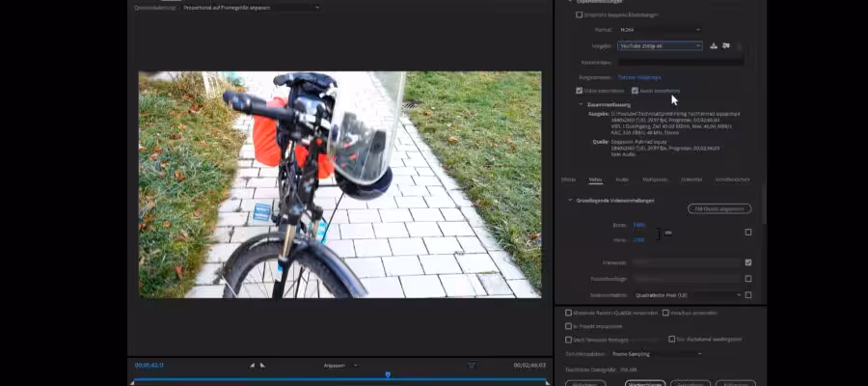Switch to the Effekte tab
The width and height of the screenshot is (868, 386).
[x=568, y=179]
